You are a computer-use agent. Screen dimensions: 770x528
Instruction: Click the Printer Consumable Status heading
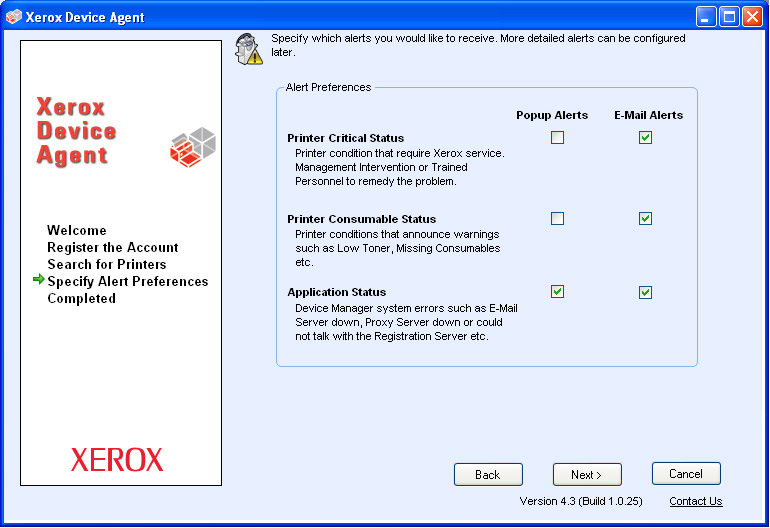(361, 219)
